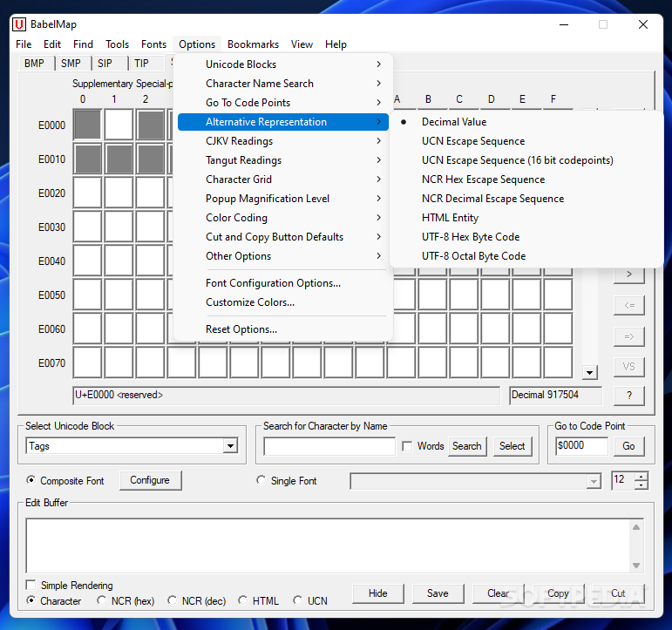Click inside the Edit Buffer text area
The image size is (672, 630).
click(x=328, y=545)
